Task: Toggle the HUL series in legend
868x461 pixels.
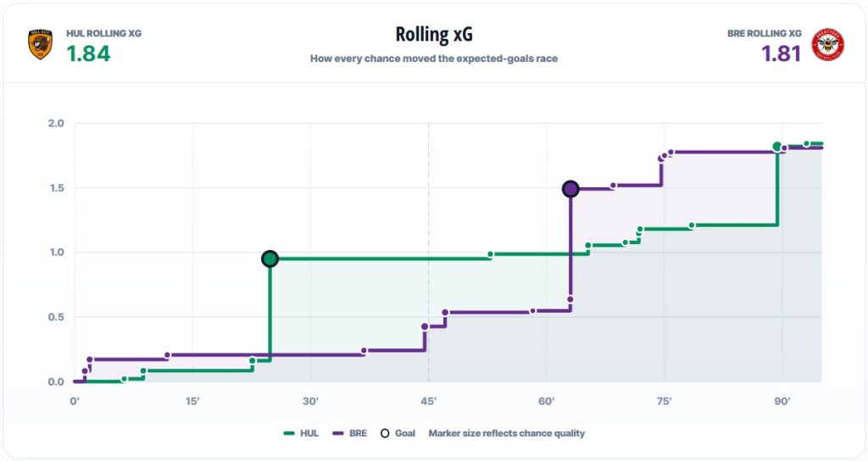Action: (301, 433)
